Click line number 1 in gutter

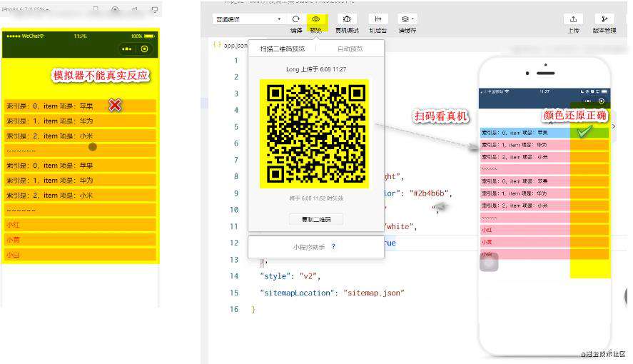point(236,61)
